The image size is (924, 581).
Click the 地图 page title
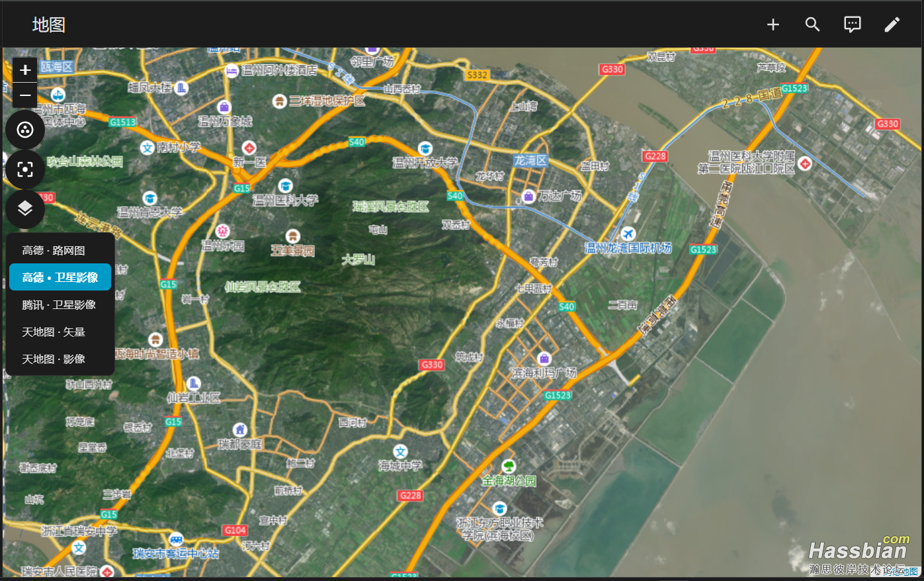(49, 24)
